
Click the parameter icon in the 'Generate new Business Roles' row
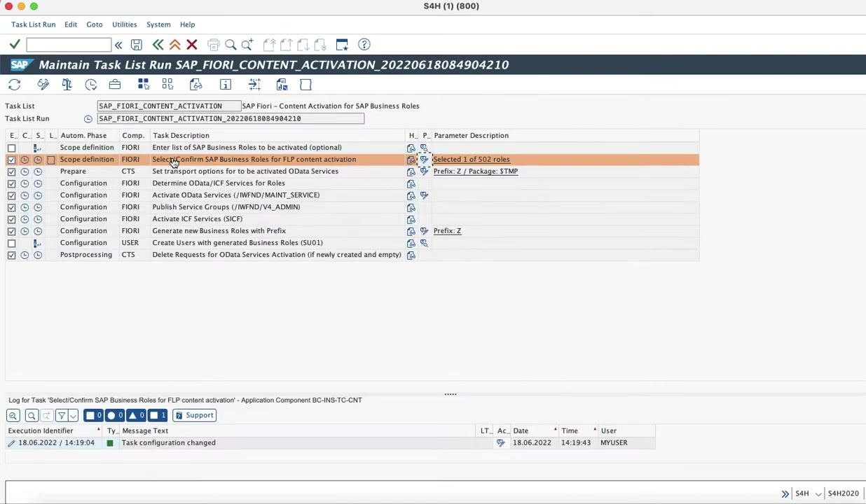[x=424, y=231]
